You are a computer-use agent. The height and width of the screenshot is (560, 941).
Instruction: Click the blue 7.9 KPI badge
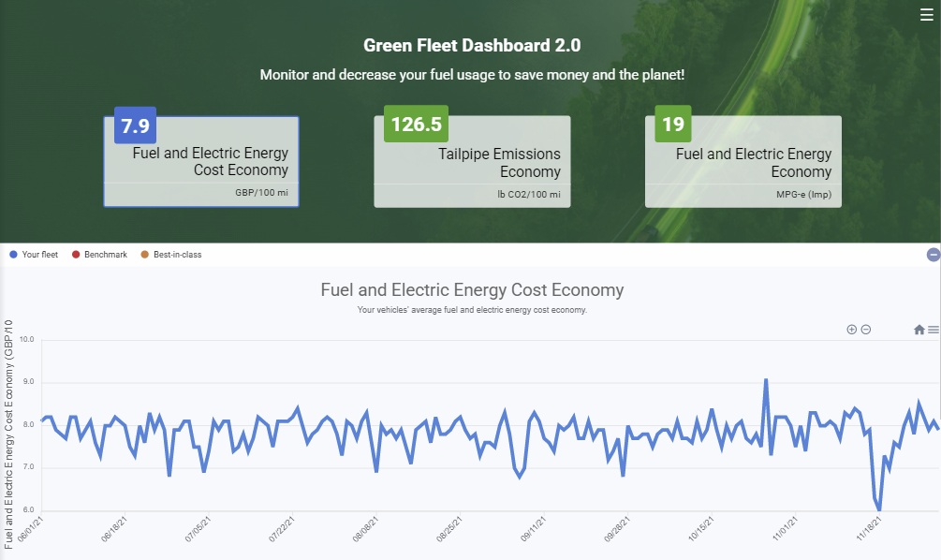point(134,124)
